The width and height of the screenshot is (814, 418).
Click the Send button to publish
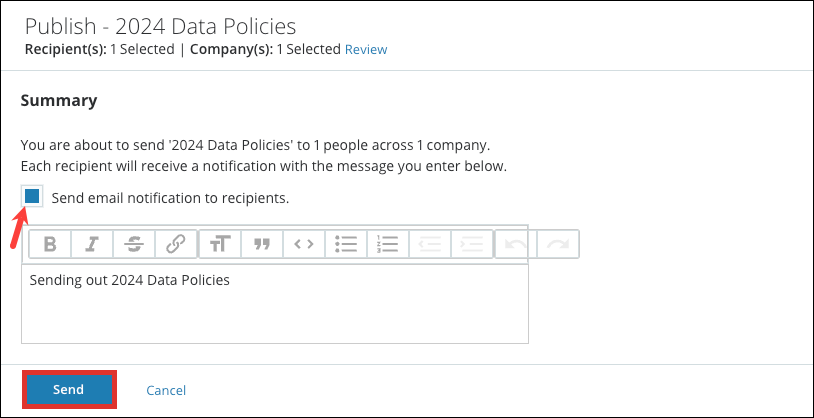click(69, 389)
